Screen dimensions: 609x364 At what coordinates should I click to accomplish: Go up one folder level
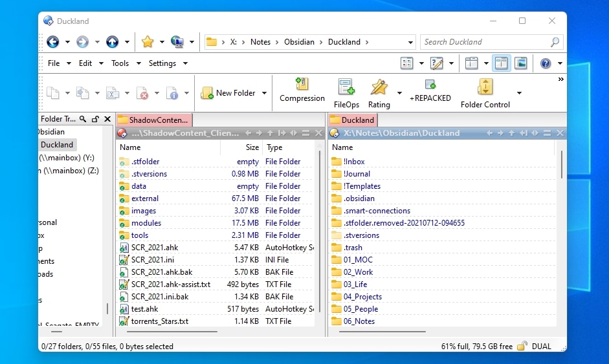112,42
